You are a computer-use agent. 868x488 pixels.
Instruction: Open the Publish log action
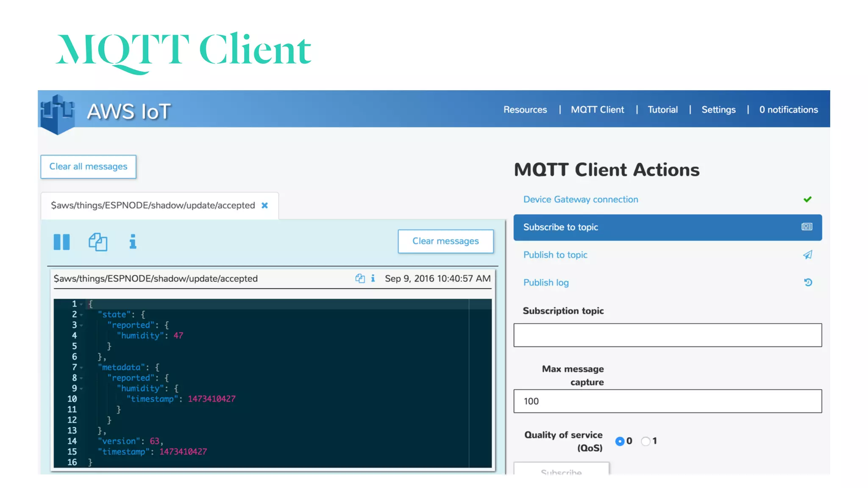546,283
